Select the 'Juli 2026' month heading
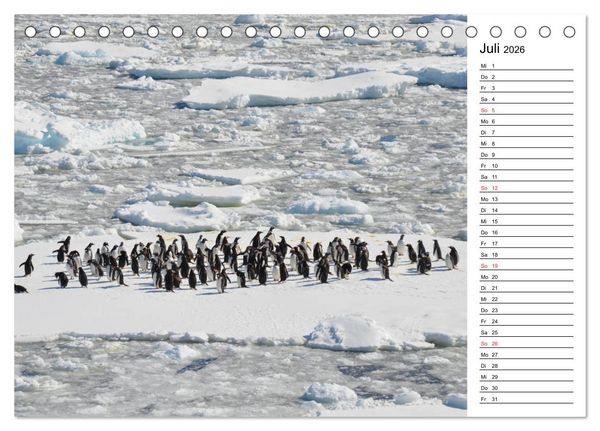 click(502, 49)
